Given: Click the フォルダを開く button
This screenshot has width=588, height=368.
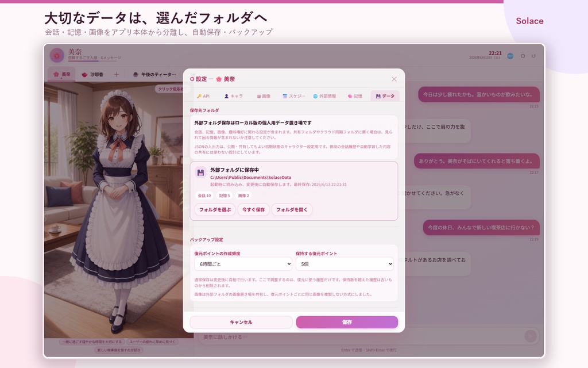Looking at the screenshot, I should tap(292, 209).
